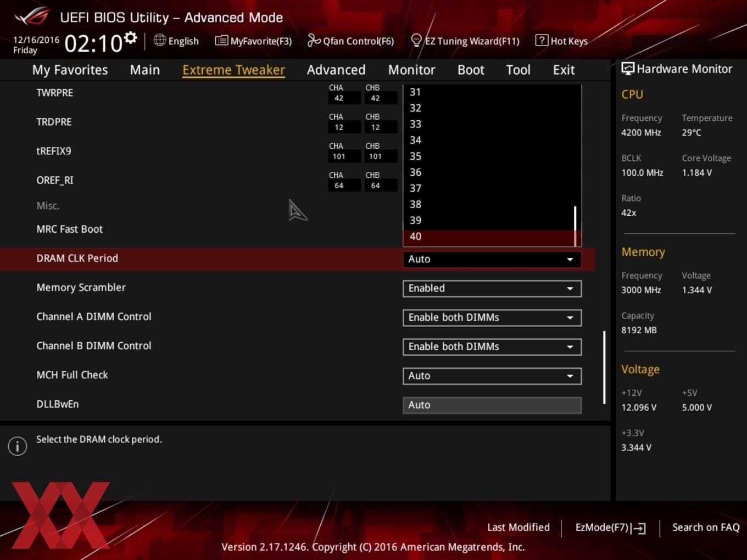Switch to EzMode(F7)
This screenshot has height=560, width=747.
pos(610,528)
